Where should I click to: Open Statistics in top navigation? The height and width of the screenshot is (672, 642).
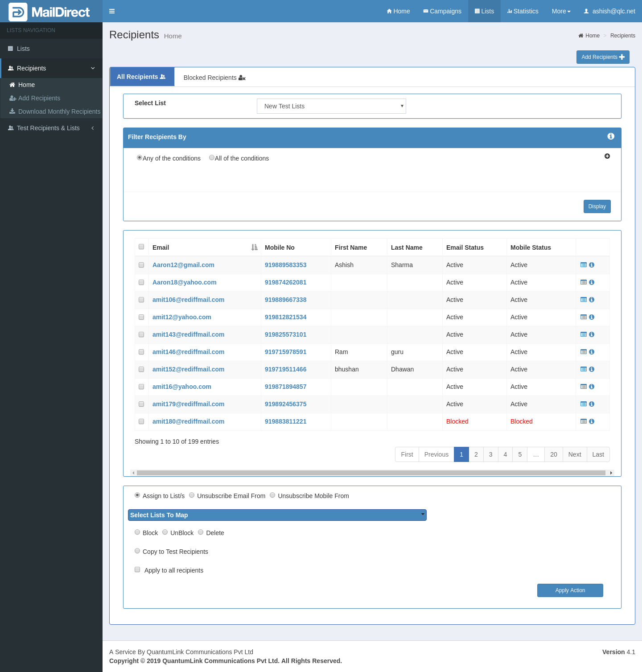click(523, 11)
